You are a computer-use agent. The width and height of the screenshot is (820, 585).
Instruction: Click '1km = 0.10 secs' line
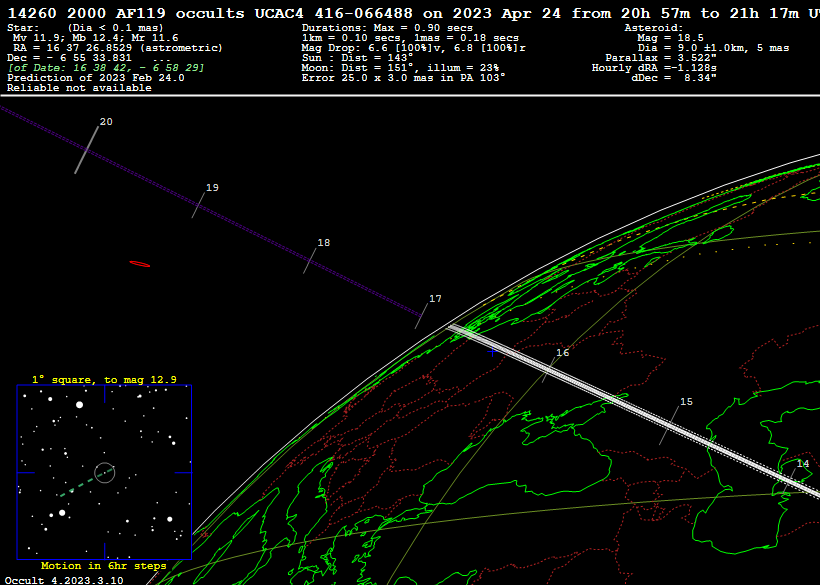410,38
